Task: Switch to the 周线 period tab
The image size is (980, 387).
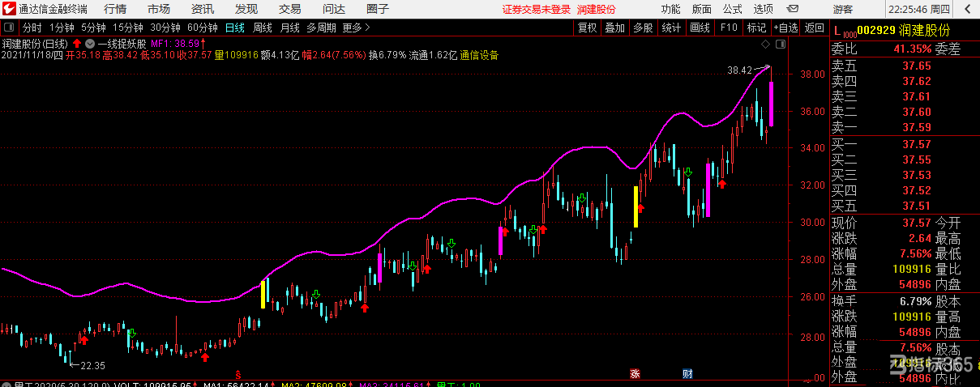Action: point(262,28)
